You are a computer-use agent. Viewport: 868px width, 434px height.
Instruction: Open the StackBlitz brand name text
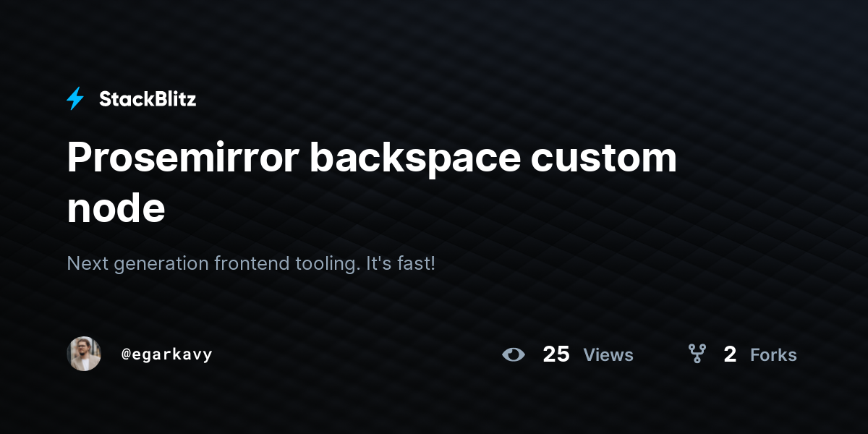coord(148,99)
